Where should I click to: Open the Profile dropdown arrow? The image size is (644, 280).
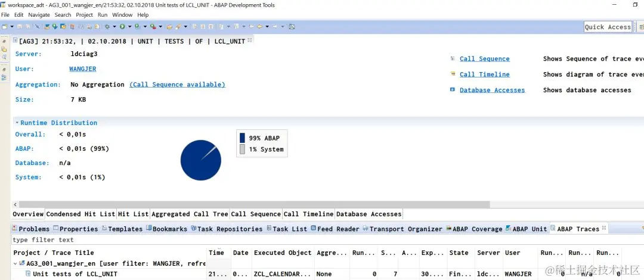(x=160, y=27)
